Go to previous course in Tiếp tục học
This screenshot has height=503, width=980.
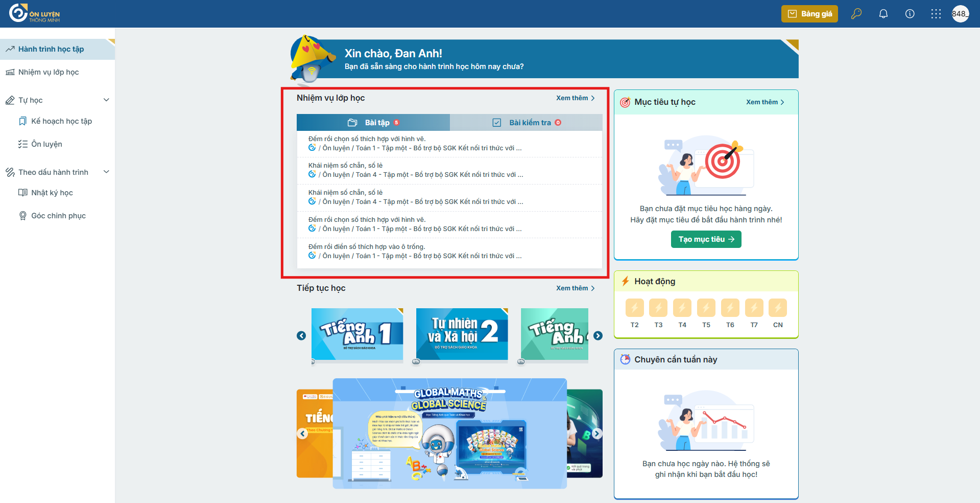point(301,336)
